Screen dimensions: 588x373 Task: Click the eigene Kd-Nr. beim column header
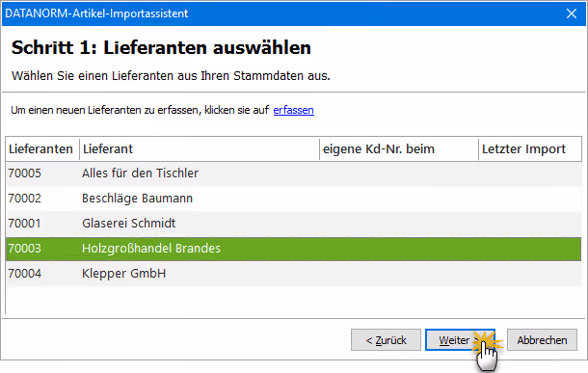tap(399, 149)
